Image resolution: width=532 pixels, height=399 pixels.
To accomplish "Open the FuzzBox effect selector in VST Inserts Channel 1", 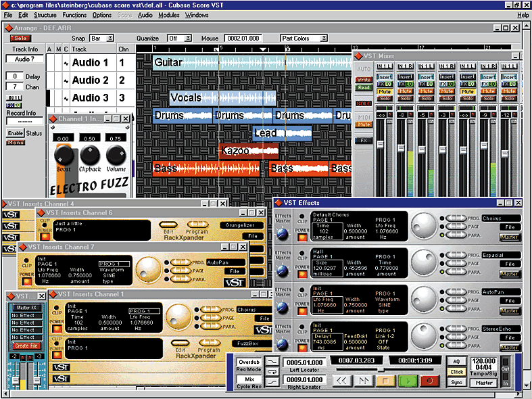I will [251, 344].
